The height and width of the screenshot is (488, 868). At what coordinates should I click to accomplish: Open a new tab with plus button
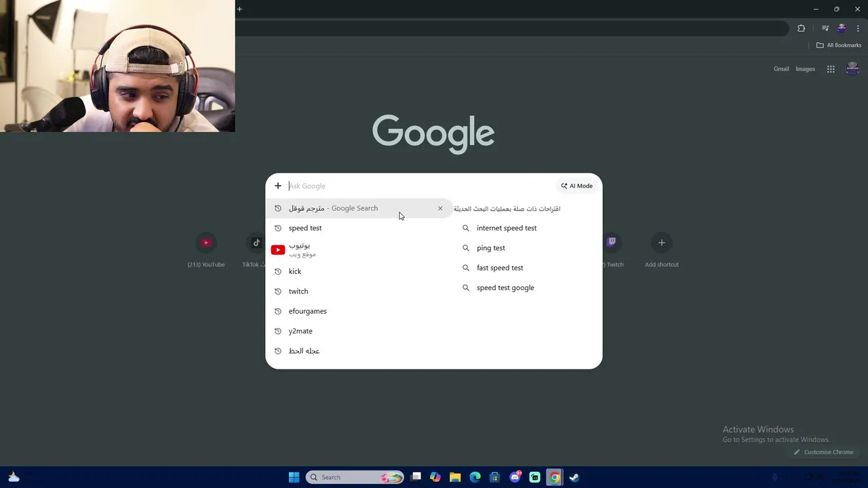tap(239, 9)
